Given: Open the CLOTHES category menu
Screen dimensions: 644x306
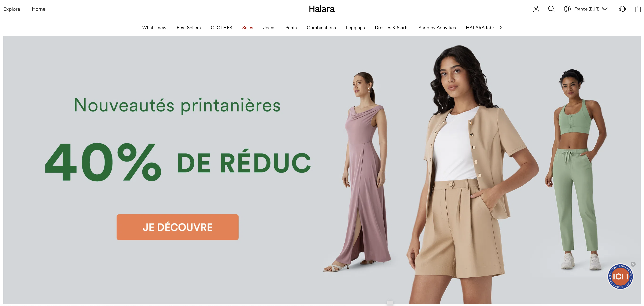Looking at the screenshot, I should click(221, 28).
